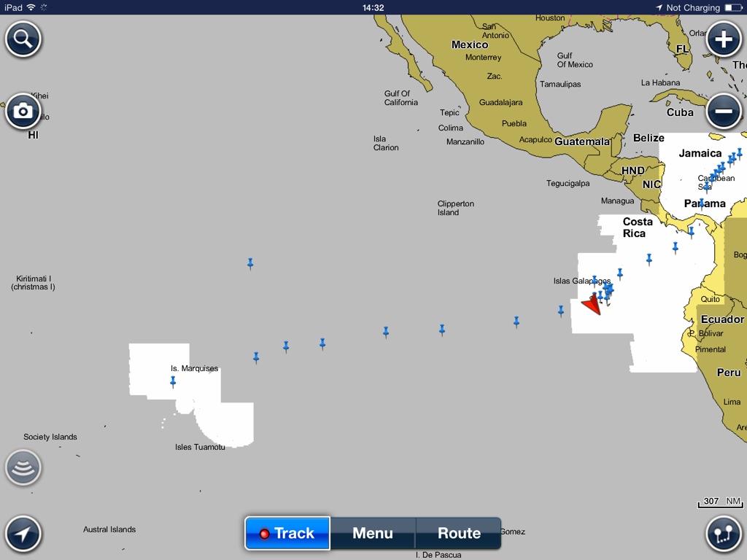
Task: Tap the blue pin at Is. Marquises
Action: pos(173,381)
